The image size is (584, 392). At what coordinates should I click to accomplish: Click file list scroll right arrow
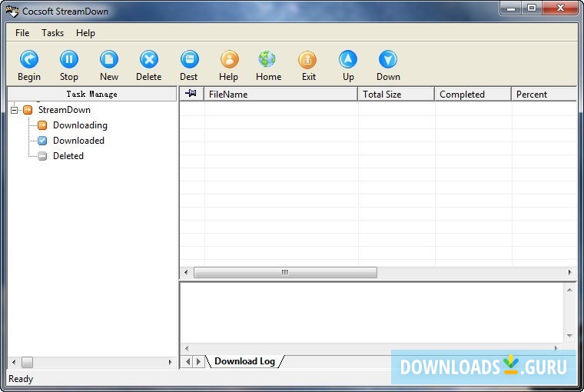pyautogui.click(x=569, y=272)
